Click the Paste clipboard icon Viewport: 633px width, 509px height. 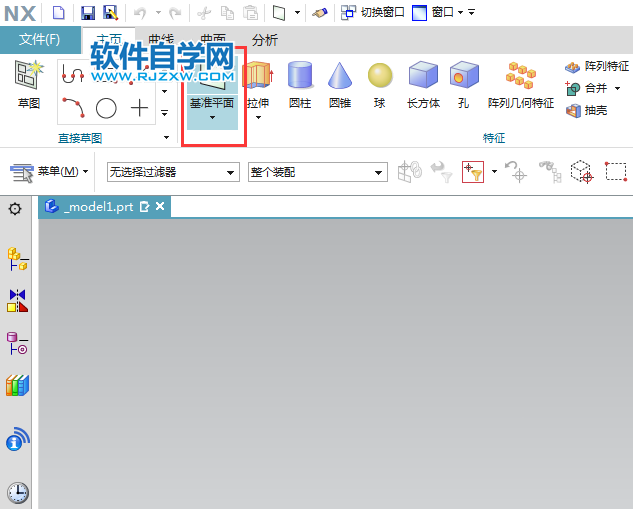pyautogui.click(x=250, y=13)
